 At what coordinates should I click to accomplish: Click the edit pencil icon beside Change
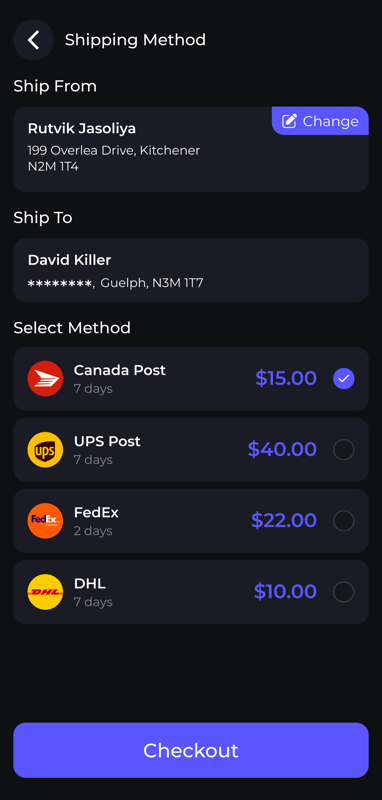pos(289,121)
